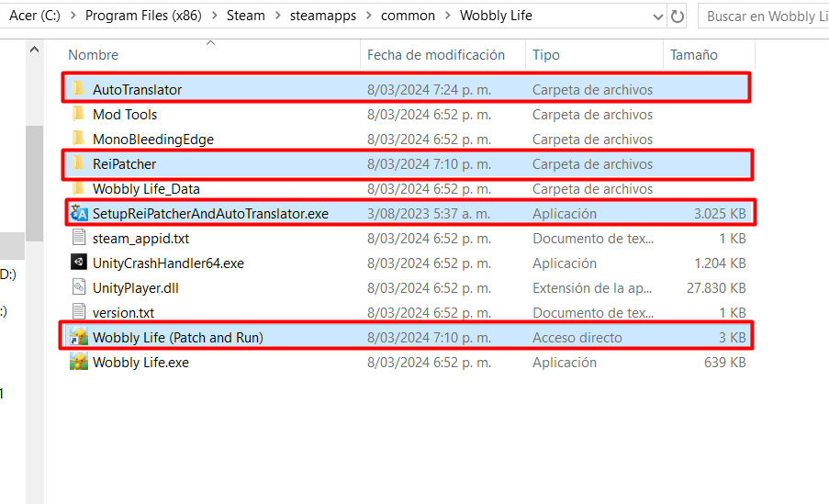Open the address bar history dropdown
Screen dimensions: 829x504
pos(658,17)
